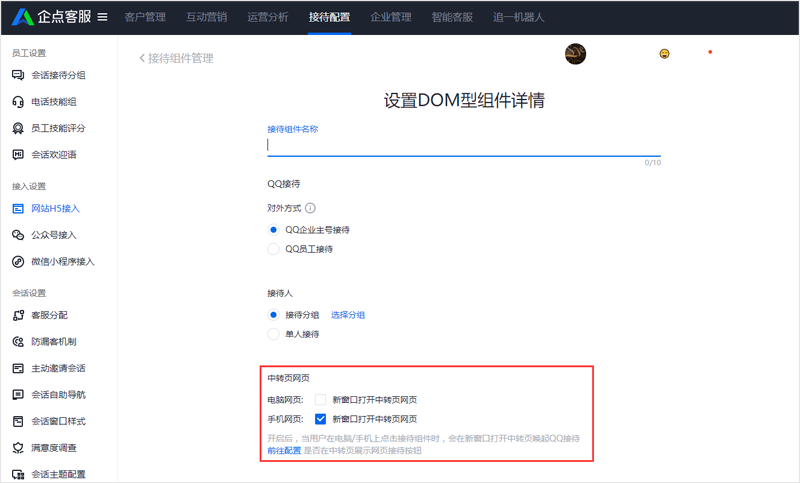This screenshot has height=483, width=800.
Task: Uncheck 手机网页 new window checkbox
Action: click(320, 419)
